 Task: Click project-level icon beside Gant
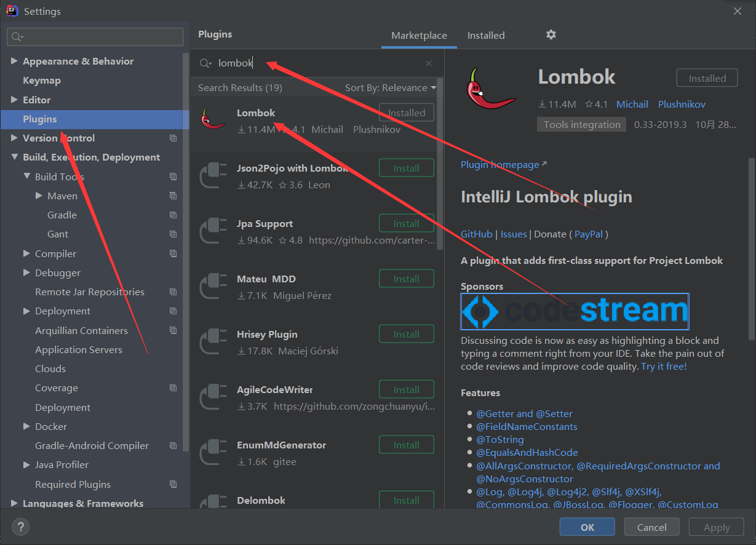[173, 234]
